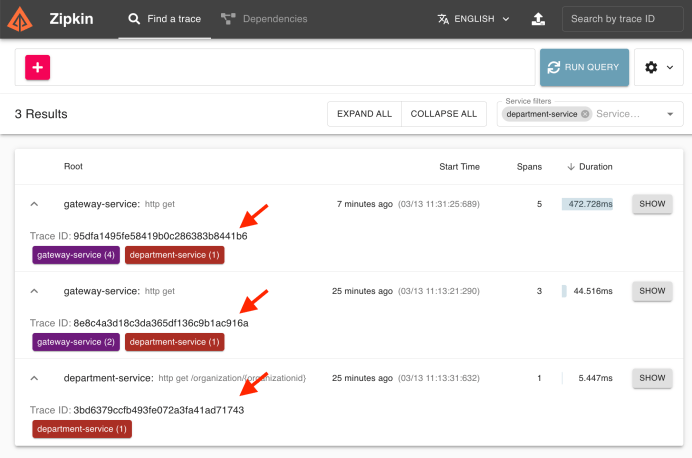Open the Service filters dropdown arrow
The height and width of the screenshot is (458, 692).
pyautogui.click(x=669, y=114)
